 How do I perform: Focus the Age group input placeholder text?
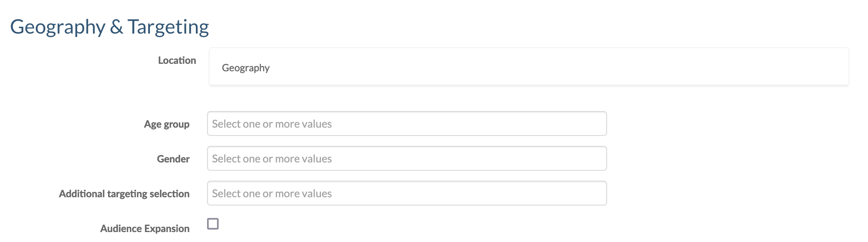272,124
